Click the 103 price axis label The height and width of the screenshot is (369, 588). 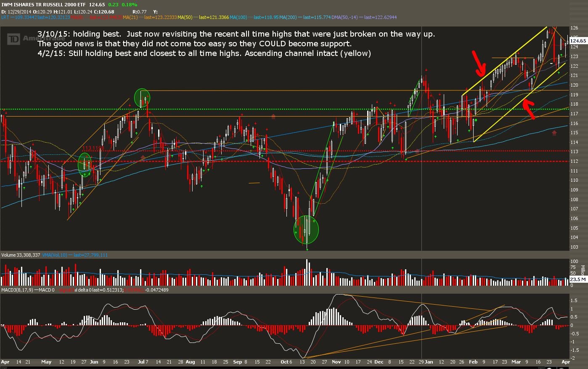click(x=574, y=247)
